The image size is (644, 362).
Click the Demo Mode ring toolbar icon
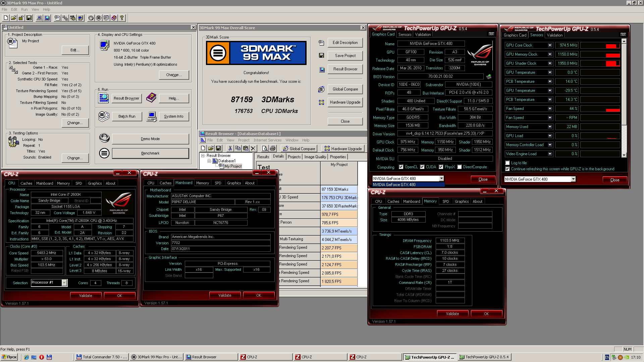91,18
